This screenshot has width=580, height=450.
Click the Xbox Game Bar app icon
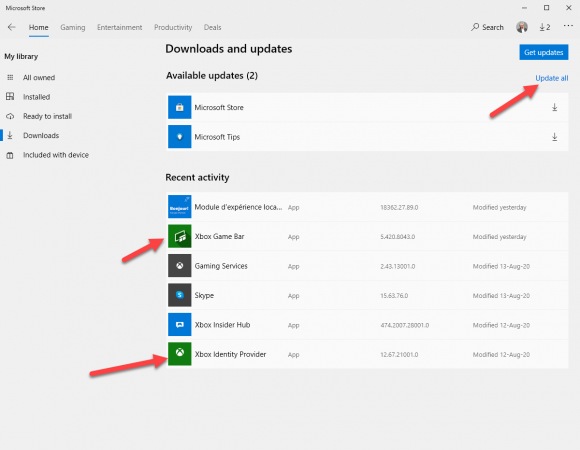(x=179, y=236)
